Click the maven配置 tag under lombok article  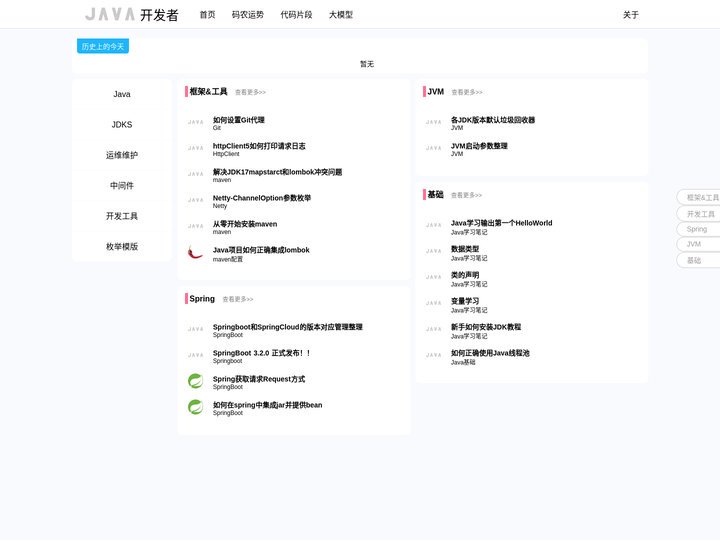pos(228,259)
